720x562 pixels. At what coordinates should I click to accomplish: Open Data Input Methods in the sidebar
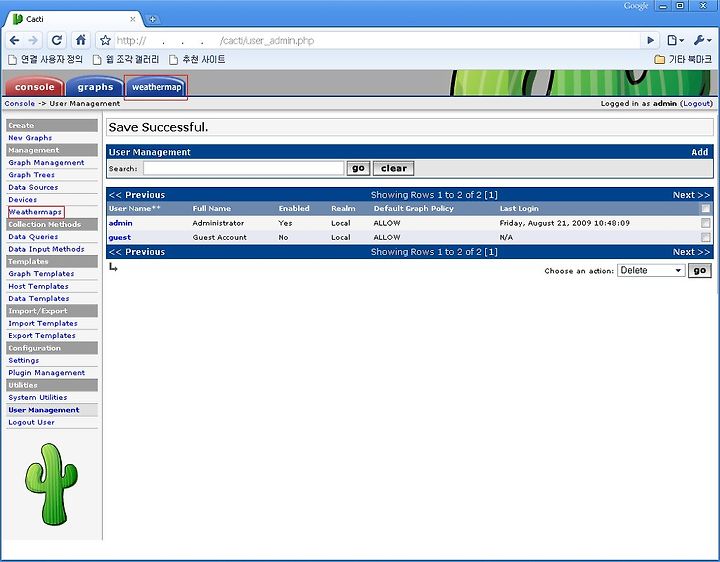click(x=46, y=249)
